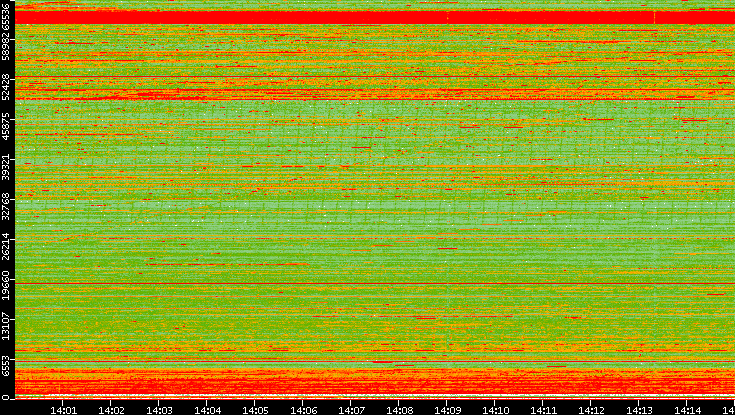Click the 14:09 time axis label

[x=447, y=410]
